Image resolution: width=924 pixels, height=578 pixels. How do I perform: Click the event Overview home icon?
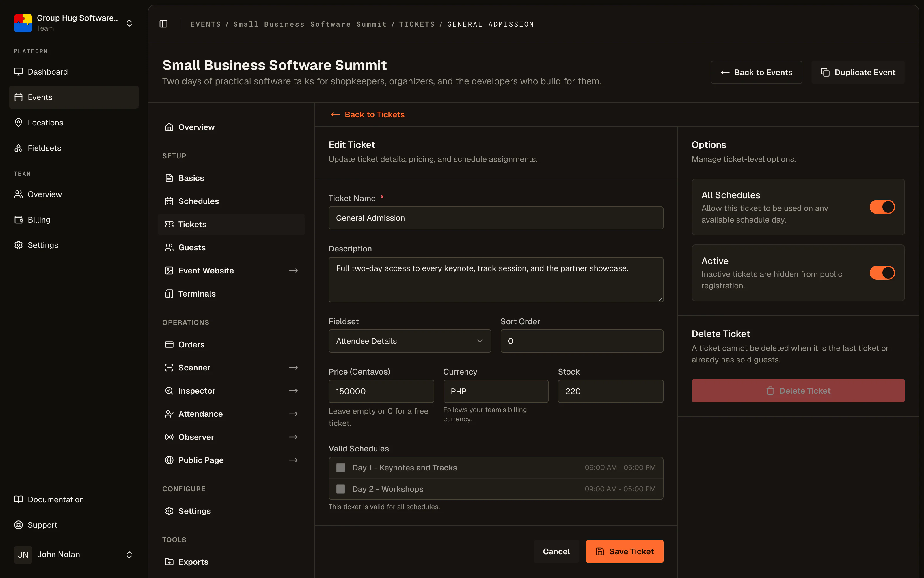pyautogui.click(x=169, y=127)
